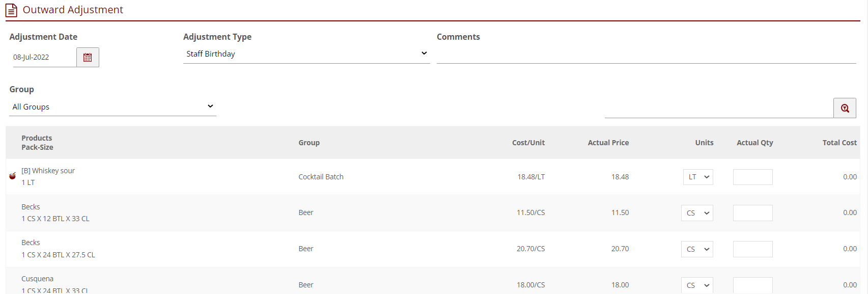Click the Total Cost column header
This screenshot has height=294, width=868.
pyautogui.click(x=839, y=143)
